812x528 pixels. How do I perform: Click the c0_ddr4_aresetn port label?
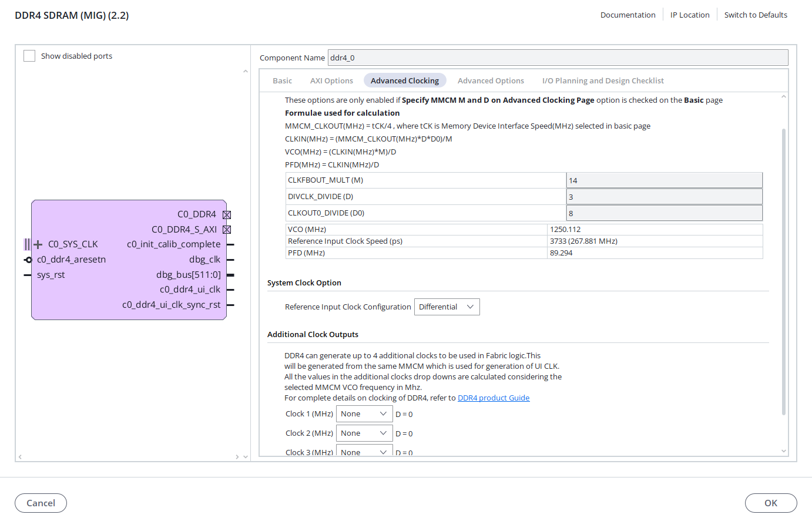[x=71, y=260]
